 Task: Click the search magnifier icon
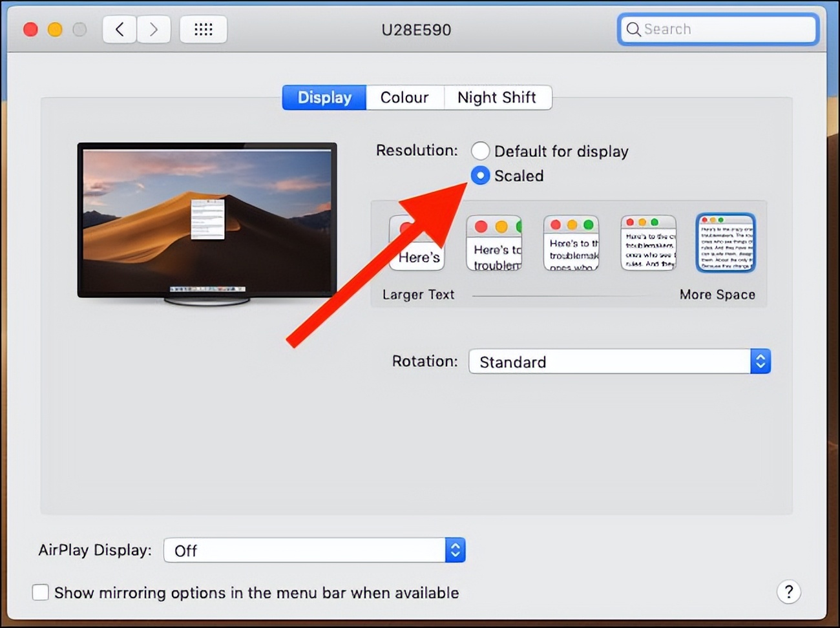pyautogui.click(x=633, y=29)
